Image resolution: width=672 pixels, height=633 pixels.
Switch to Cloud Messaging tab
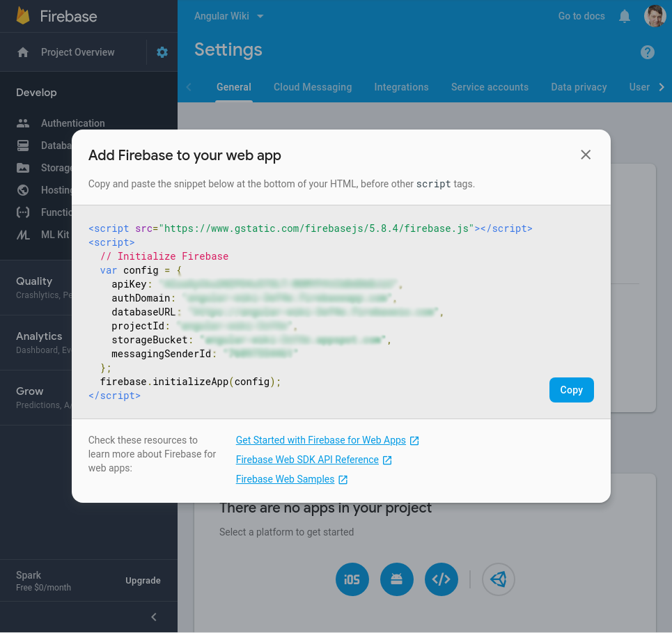tap(313, 87)
